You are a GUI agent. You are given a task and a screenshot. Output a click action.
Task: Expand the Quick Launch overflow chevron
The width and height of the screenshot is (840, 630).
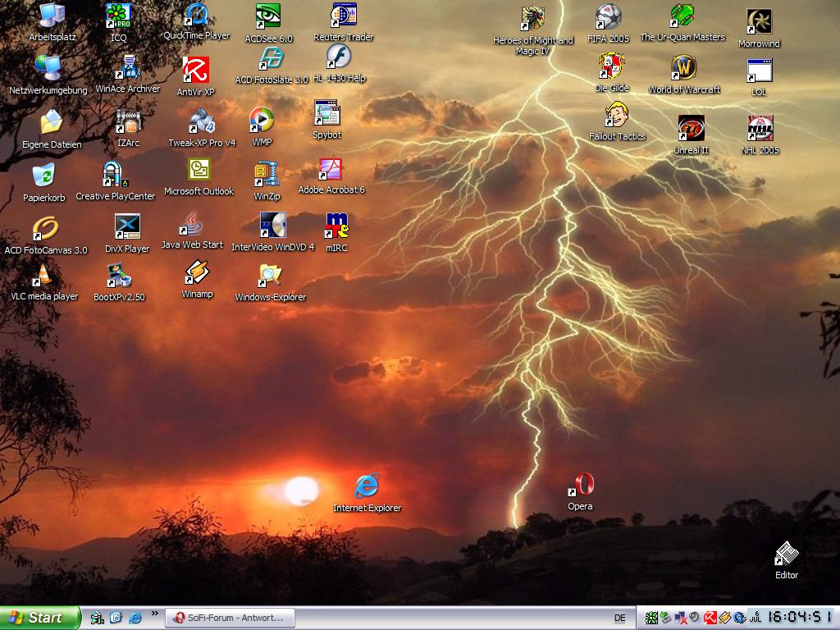point(153,614)
